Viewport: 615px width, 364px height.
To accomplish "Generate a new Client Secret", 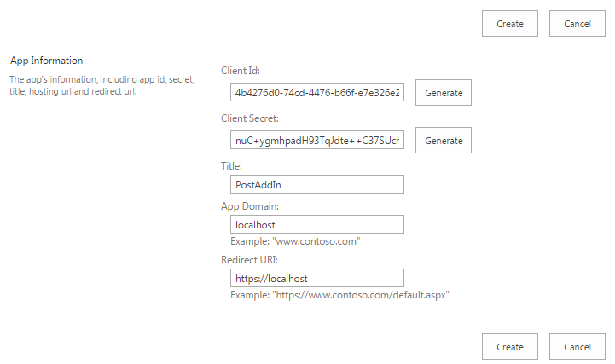I will tap(444, 140).
